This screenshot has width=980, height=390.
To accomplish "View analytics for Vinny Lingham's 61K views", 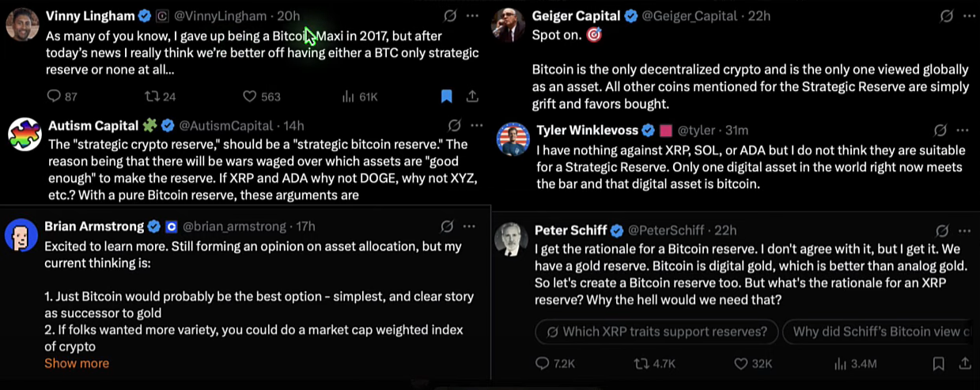I will tap(348, 97).
